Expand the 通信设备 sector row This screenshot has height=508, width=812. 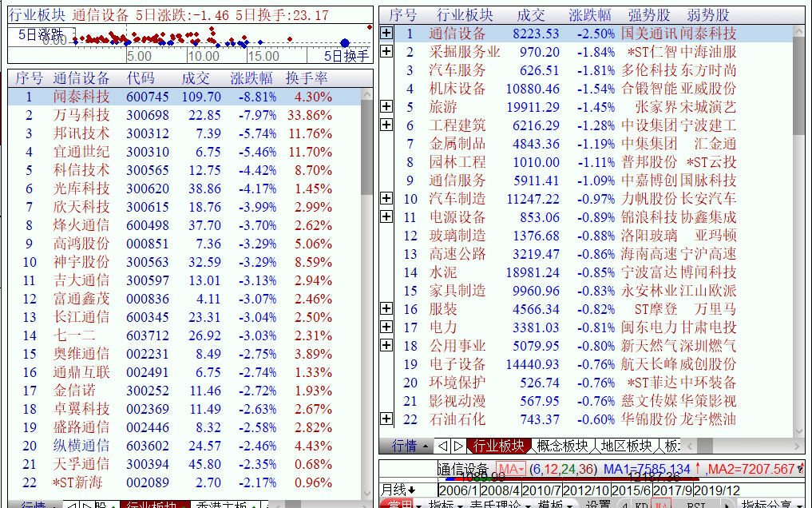386,33
